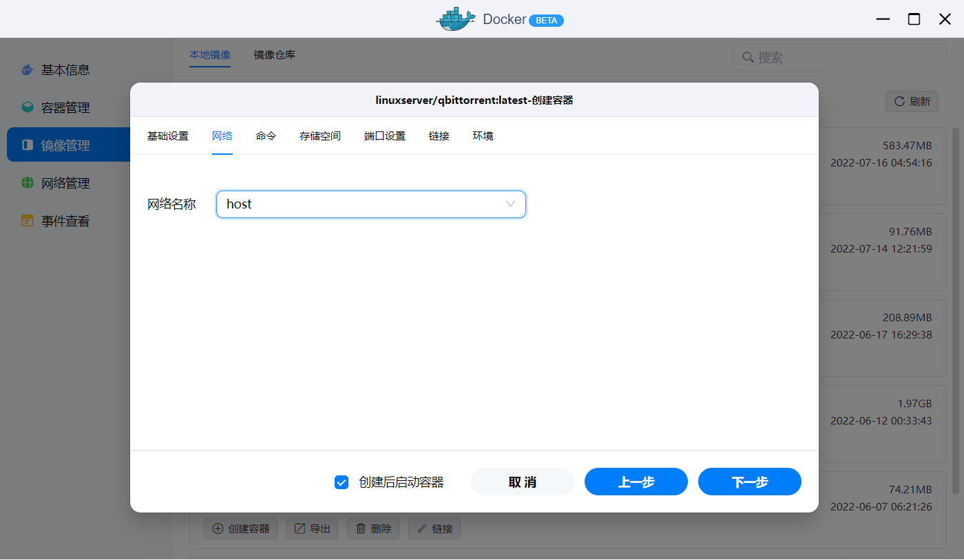
Task: Click 上一步 previous step button
Action: coord(636,482)
